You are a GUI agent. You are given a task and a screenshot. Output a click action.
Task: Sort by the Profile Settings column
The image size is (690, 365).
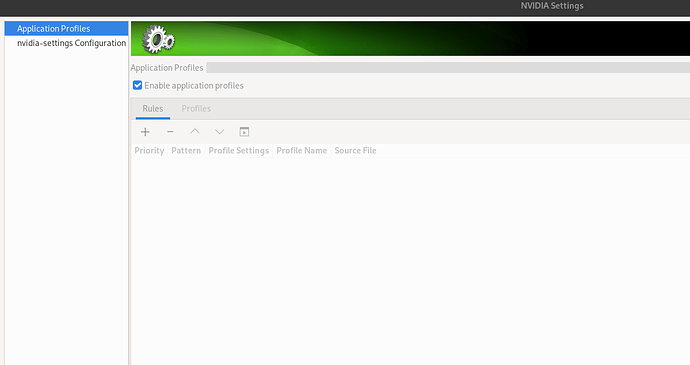[x=239, y=151]
